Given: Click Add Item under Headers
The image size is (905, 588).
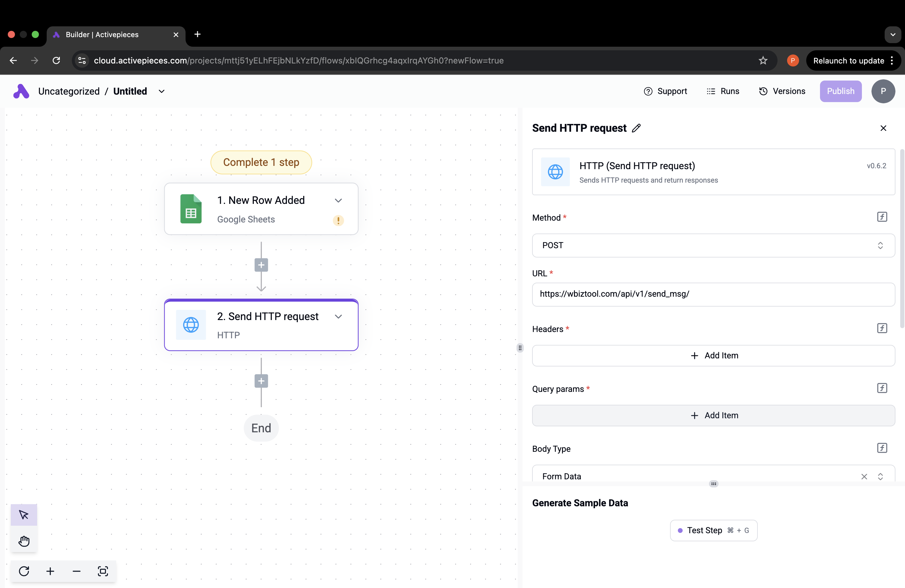Looking at the screenshot, I should [713, 355].
